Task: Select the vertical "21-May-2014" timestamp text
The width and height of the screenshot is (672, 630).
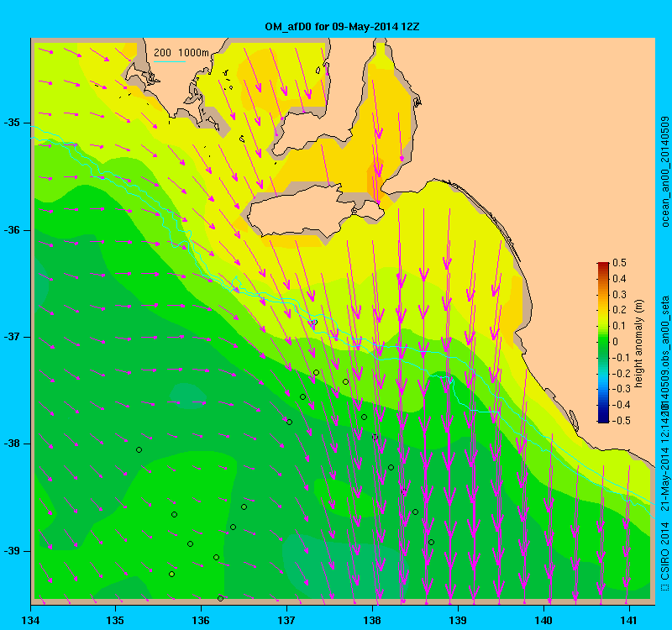Action: click(664, 479)
